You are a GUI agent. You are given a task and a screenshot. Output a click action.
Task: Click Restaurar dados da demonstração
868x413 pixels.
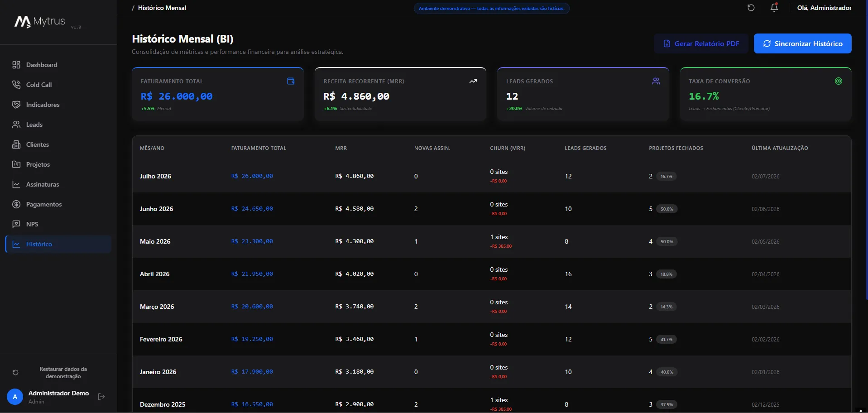63,373
